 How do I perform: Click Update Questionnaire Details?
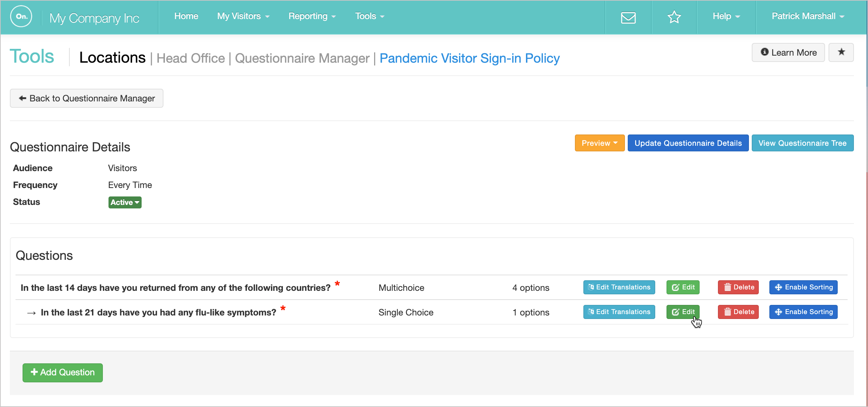[688, 143]
